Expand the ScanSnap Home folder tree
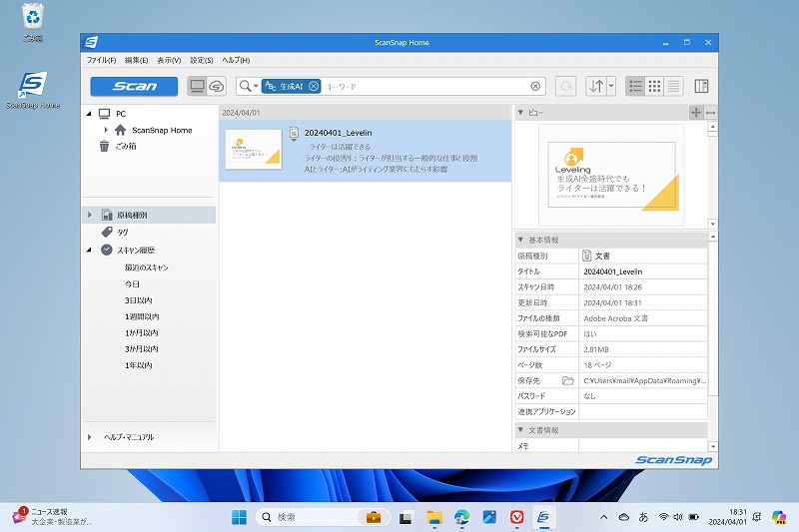Viewport: 799px width, 532px height. tap(106, 130)
